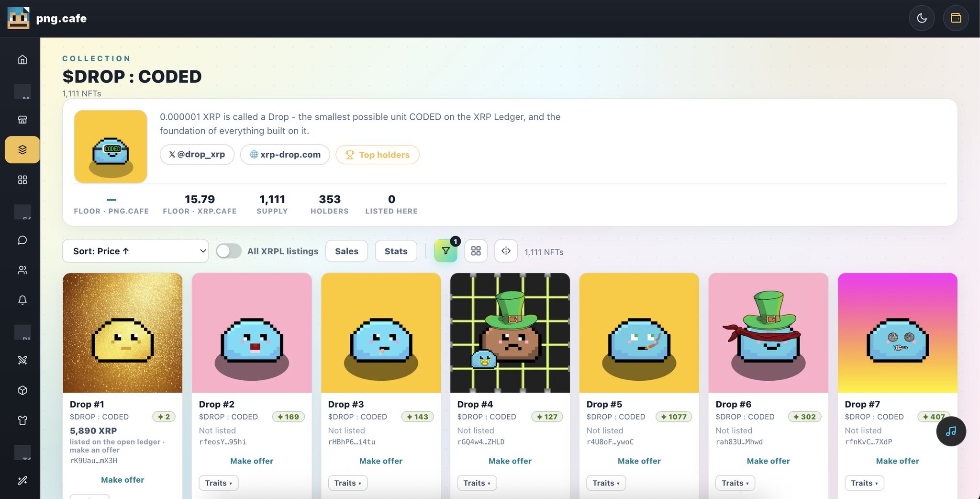
Task: Open the grid sidebar icon
Action: click(x=22, y=180)
